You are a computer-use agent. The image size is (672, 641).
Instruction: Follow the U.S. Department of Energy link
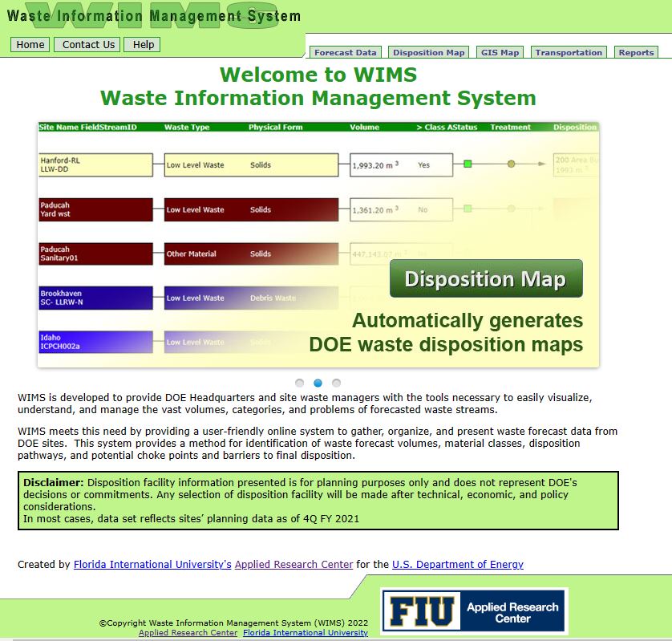[x=457, y=564]
